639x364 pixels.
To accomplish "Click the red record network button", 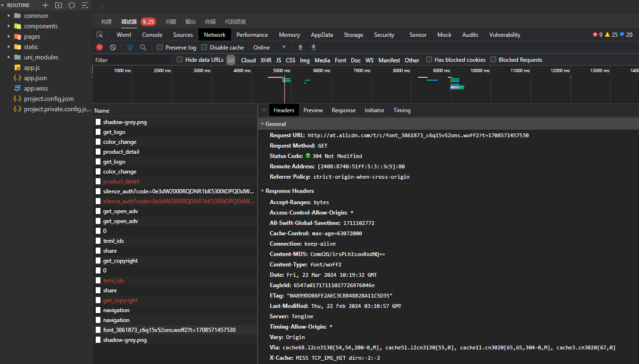I will pyautogui.click(x=100, y=47).
